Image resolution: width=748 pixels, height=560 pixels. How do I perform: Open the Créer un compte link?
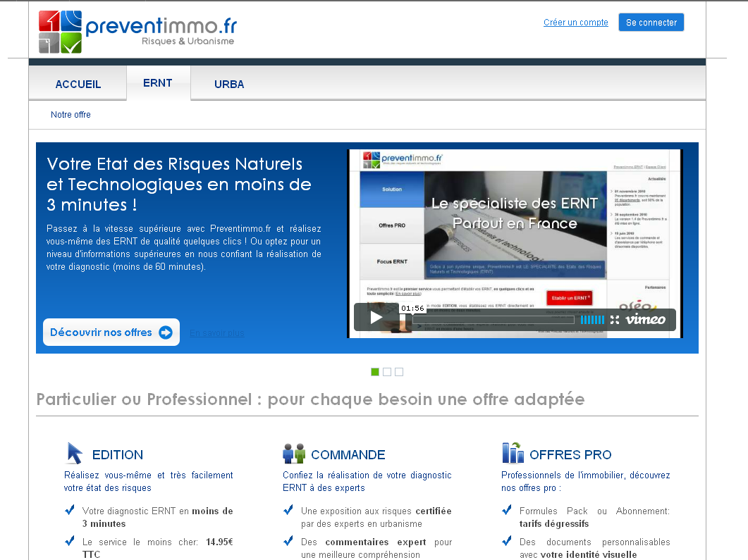pos(576,23)
